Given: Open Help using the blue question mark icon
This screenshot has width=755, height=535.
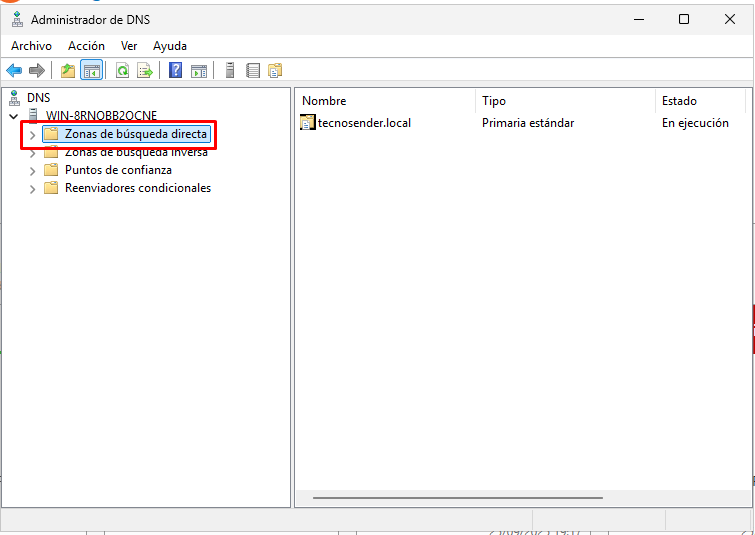Looking at the screenshot, I should point(176,70).
